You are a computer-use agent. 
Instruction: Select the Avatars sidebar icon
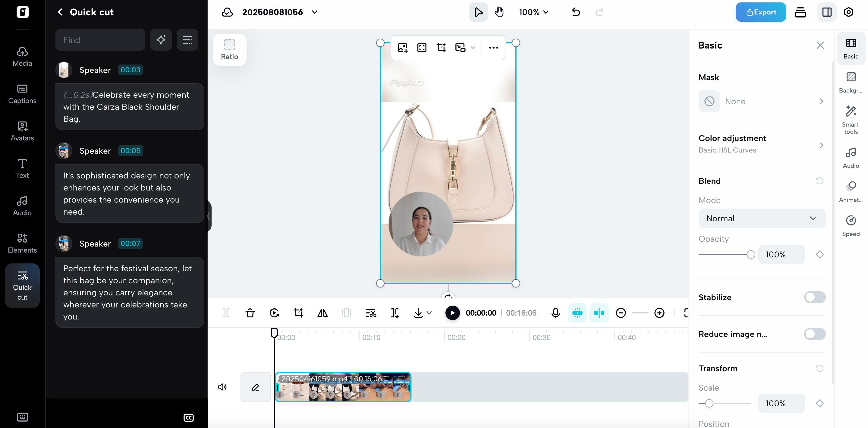(22, 131)
